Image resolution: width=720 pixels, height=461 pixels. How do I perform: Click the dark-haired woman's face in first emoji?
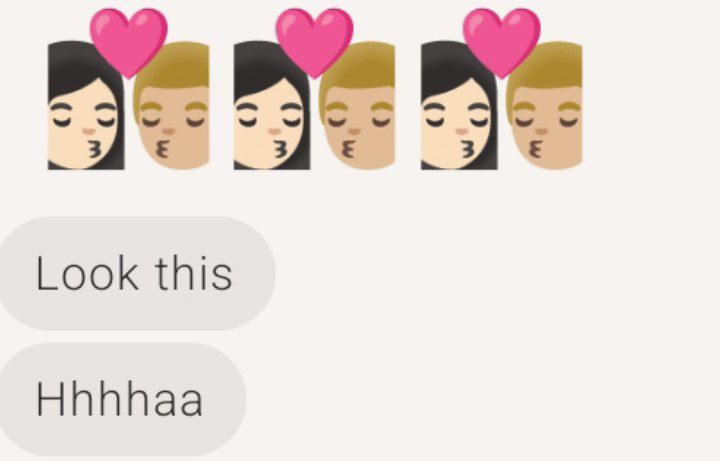pos(82,124)
